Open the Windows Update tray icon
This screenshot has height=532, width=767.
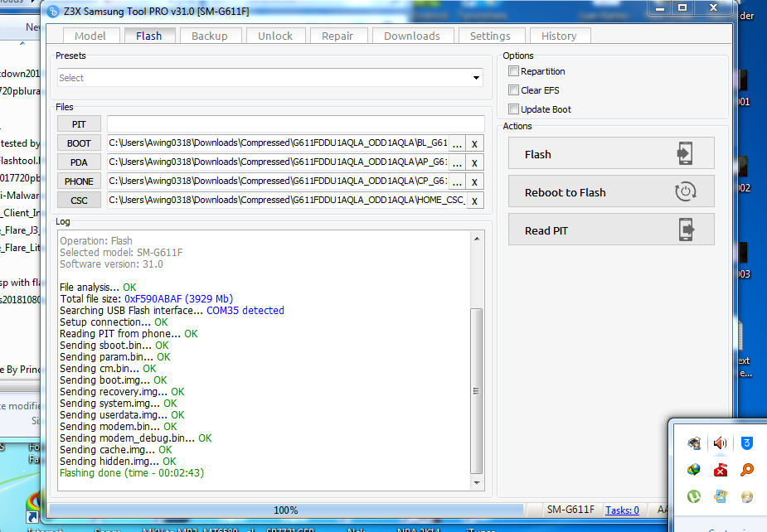pos(720,496)
